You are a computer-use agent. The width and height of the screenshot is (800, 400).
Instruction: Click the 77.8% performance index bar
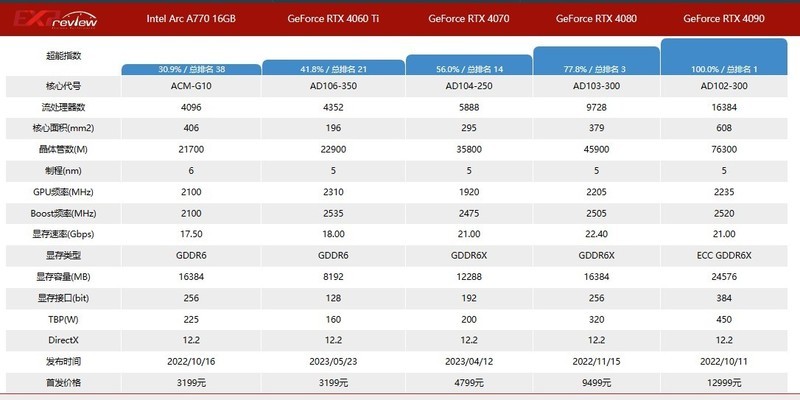596,61
